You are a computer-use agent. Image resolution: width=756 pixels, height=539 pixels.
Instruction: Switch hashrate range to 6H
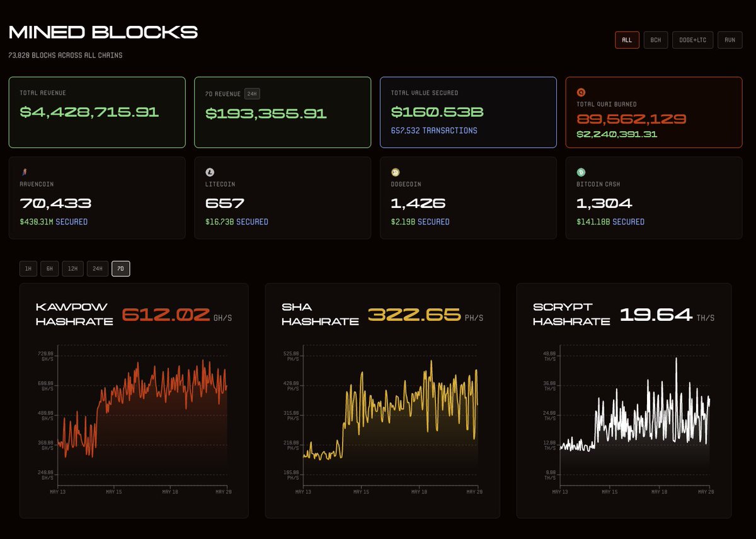click(49, 269)
